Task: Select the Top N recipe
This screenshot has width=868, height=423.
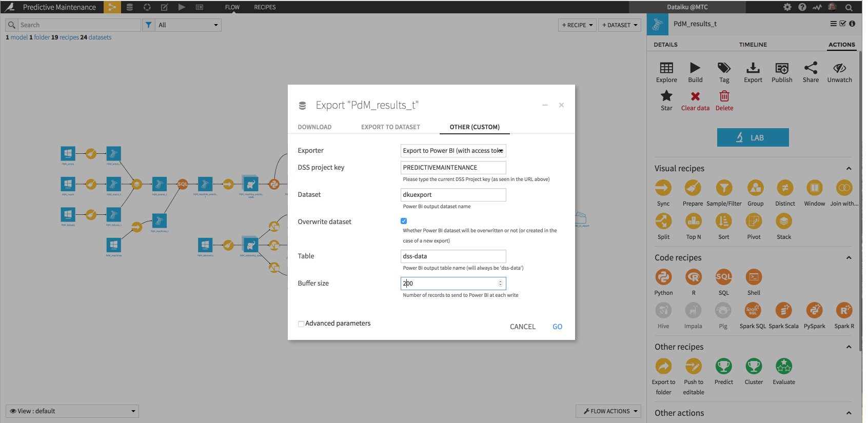Action: [694, 221]
